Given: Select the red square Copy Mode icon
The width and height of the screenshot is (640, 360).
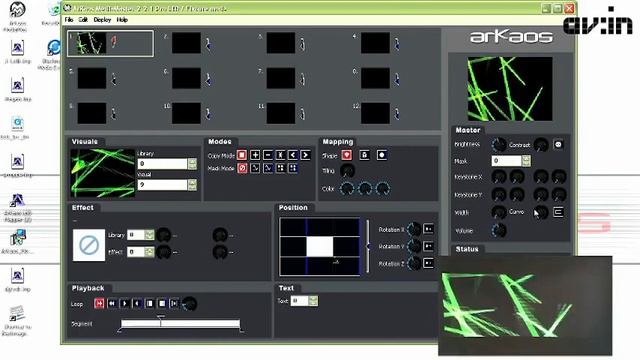Looking at the screenshot, I should tap(242, 155).
